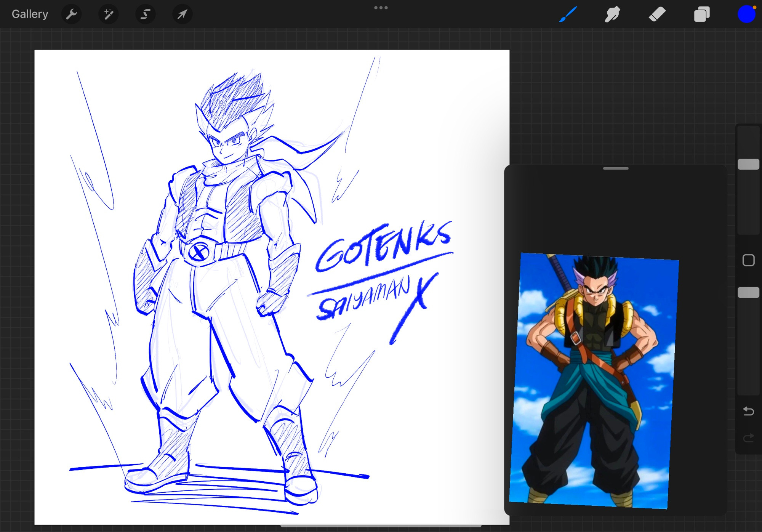Tap the square Modify button in sidebar

[749, 260]
